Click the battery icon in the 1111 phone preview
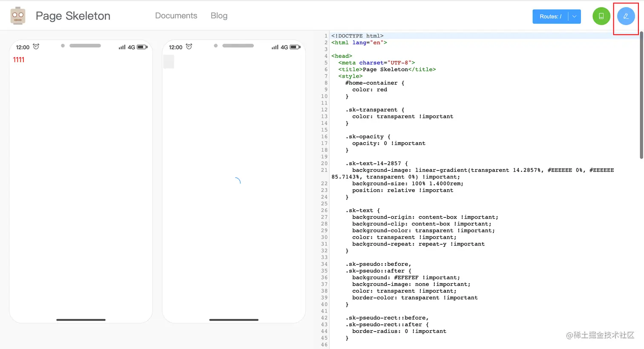The image size is (644, 349). [x=142, y=47]
